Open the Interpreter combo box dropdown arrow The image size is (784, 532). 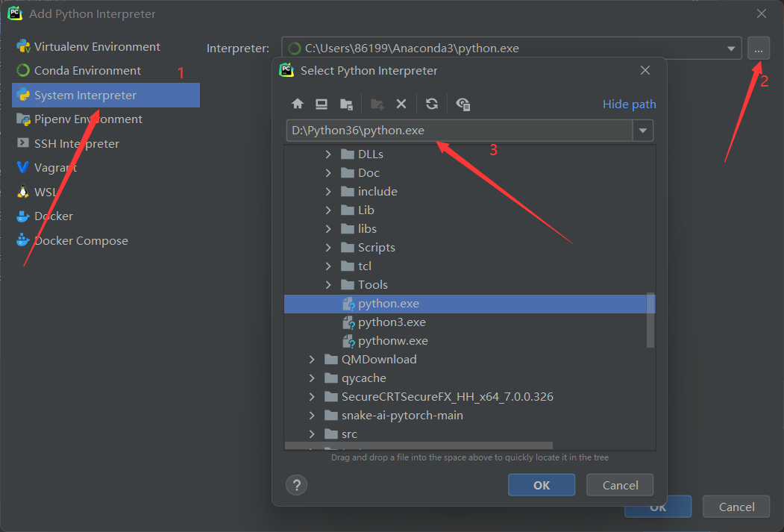point(731,48)
